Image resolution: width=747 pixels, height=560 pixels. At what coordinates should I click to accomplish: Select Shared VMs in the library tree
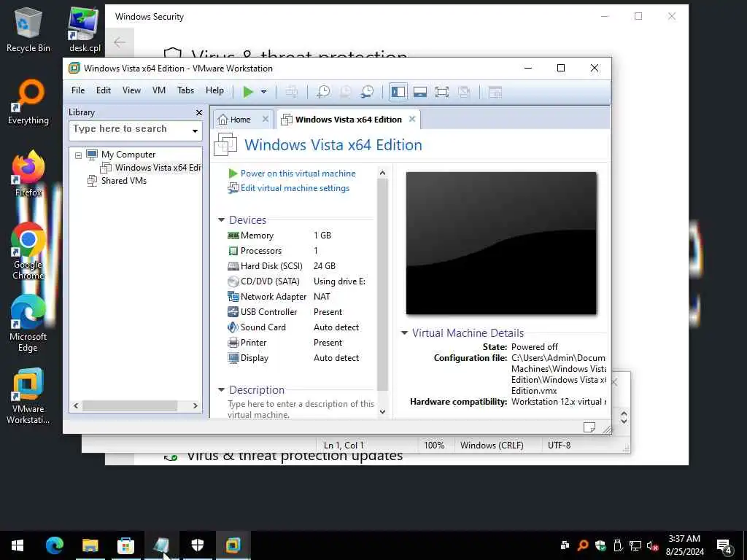[124, 181]
